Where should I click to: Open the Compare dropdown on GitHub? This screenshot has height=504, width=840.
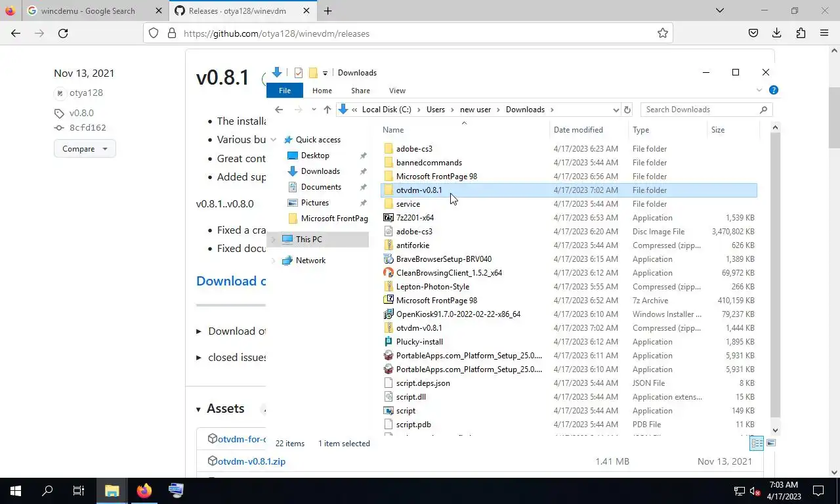pyautogui.click(x=85, y=148)
